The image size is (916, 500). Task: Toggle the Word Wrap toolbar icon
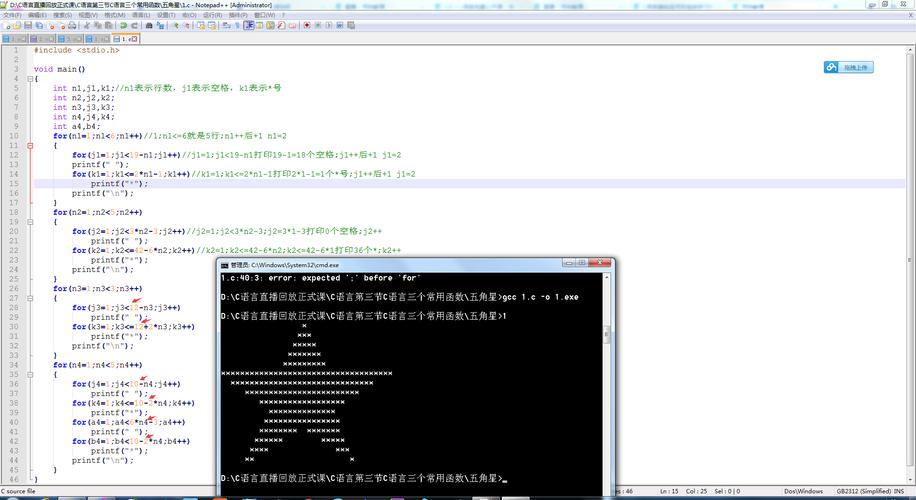click(x=226, y=26)
